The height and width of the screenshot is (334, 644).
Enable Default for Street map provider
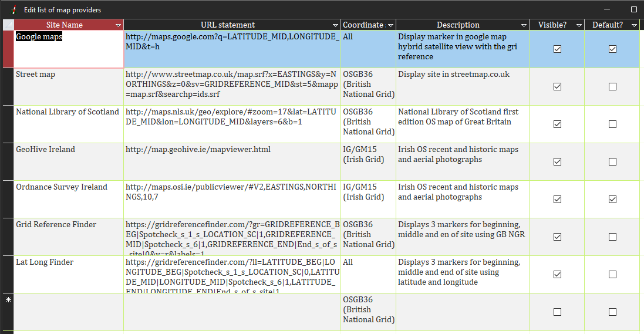pos(612,87)
